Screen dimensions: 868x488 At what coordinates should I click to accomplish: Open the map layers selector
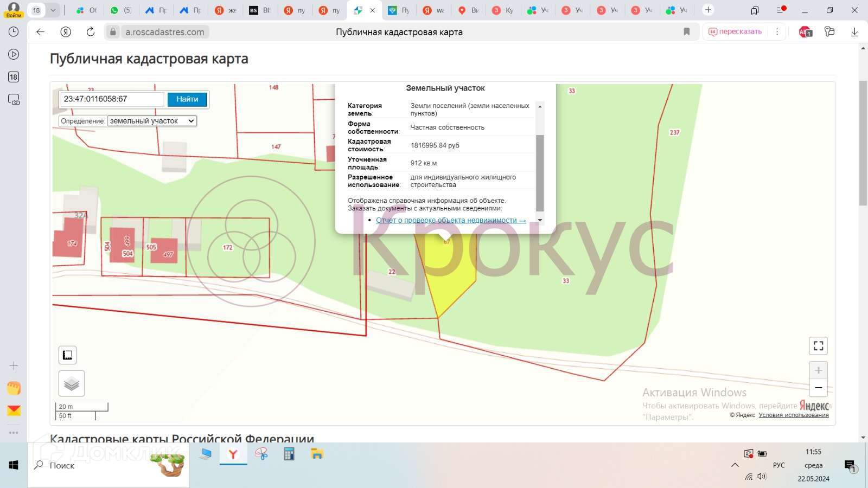tap(72, 383)
